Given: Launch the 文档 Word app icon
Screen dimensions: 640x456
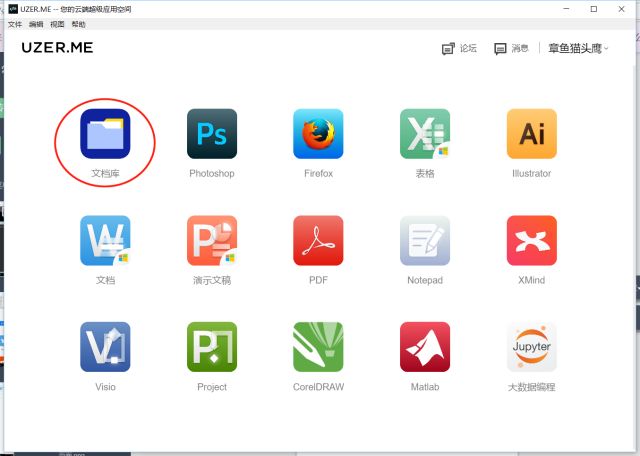Looking at the screenshot, I should pos(105,240).
